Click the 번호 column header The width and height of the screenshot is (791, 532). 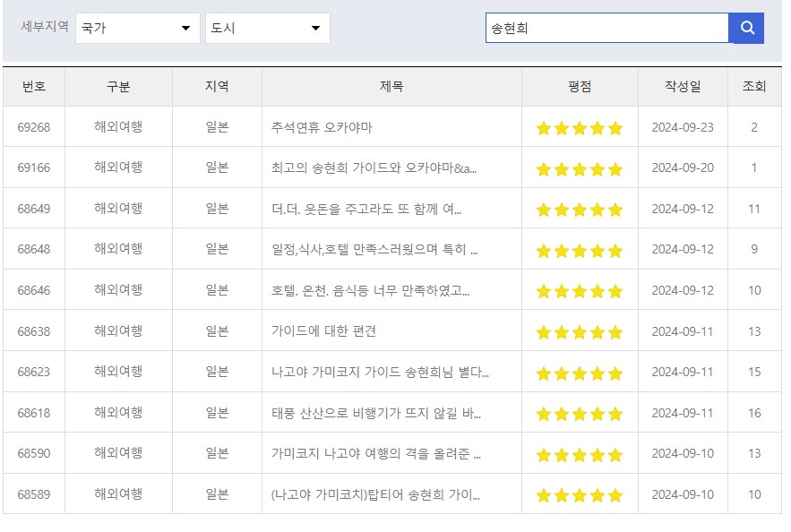34,87
